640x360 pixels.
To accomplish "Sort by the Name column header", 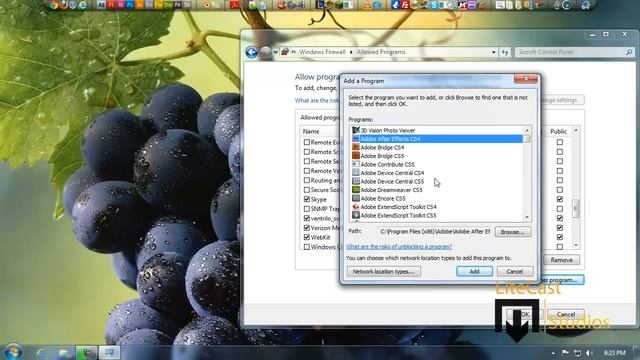I will [311, 131].
